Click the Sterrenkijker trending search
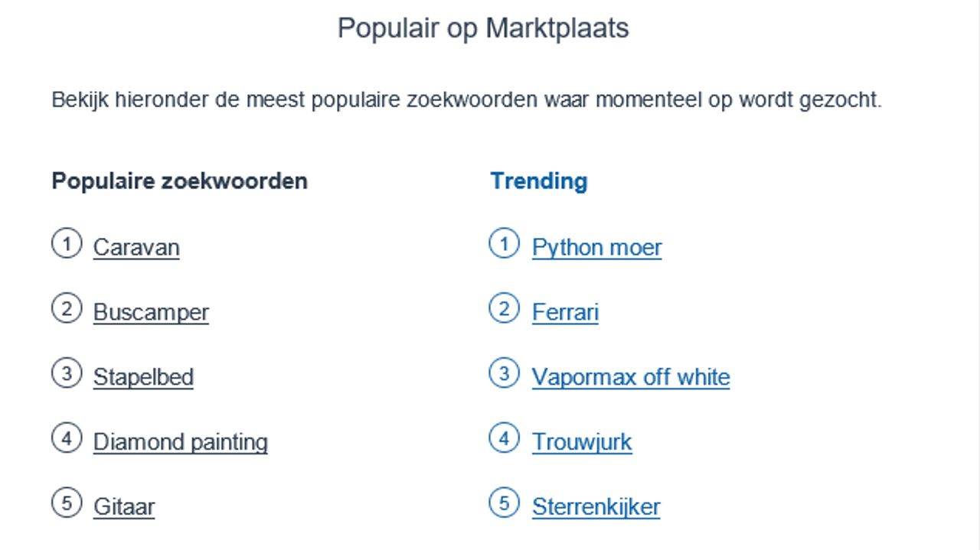 click(596, 507)
